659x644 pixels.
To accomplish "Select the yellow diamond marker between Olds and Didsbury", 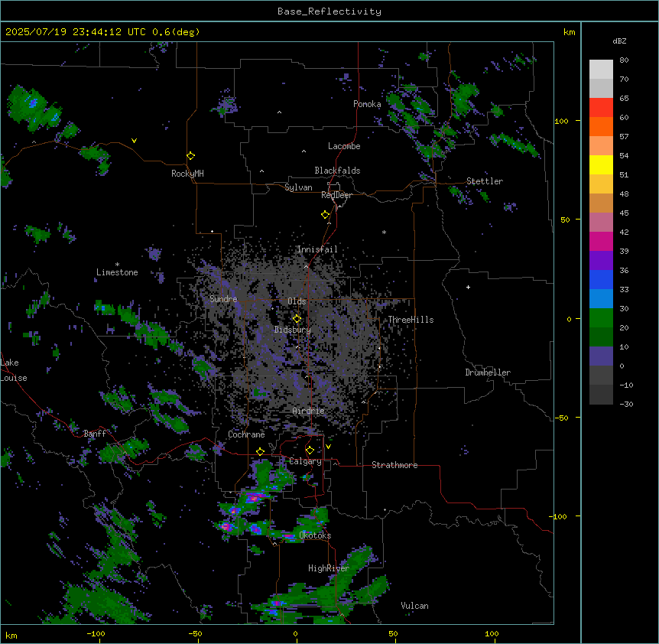I will click(x=297, y=319).
